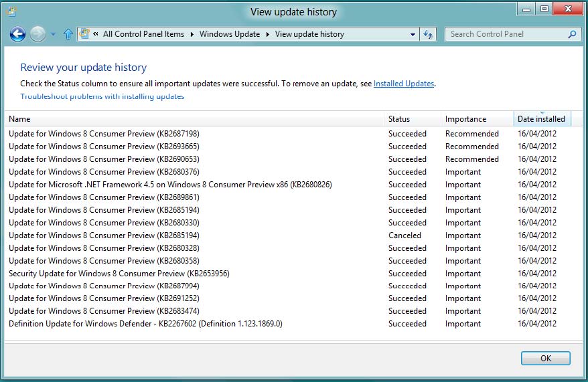
Task: Select the .NET Framework 4.5 update entry
Action: (x=170, y=185)
